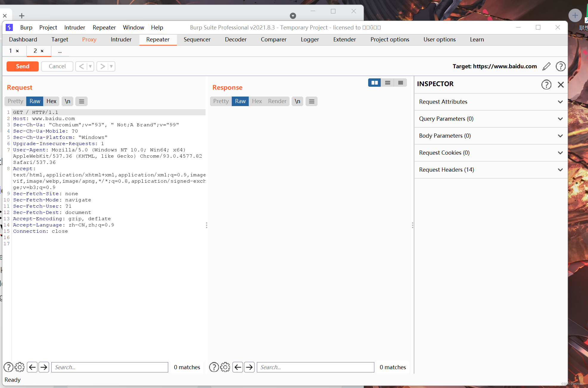Toggle \n non-printable characters in Request

pos(68,101)
